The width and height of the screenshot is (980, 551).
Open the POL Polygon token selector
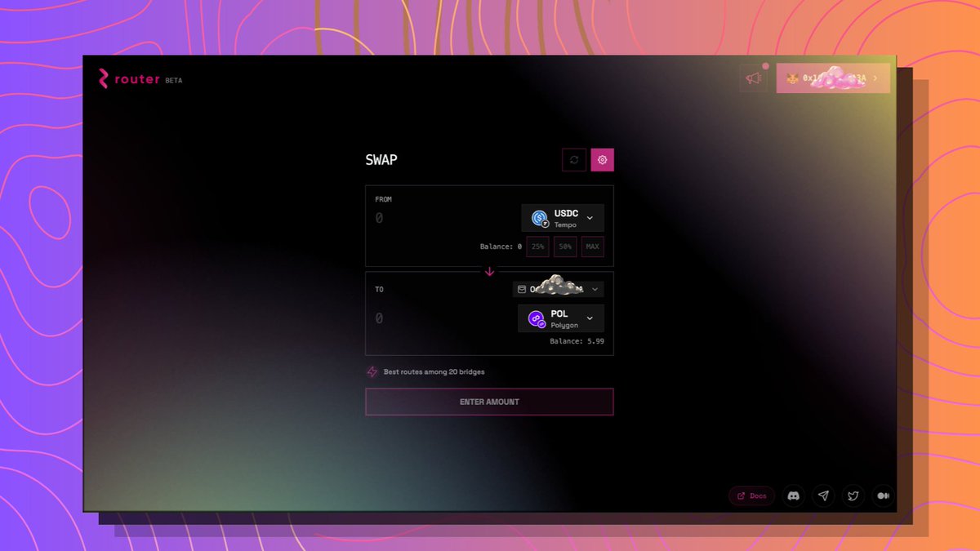click(561, 318)
